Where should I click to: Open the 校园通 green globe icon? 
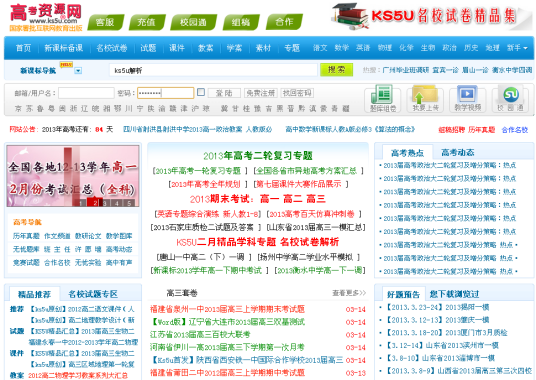point(511,99)
